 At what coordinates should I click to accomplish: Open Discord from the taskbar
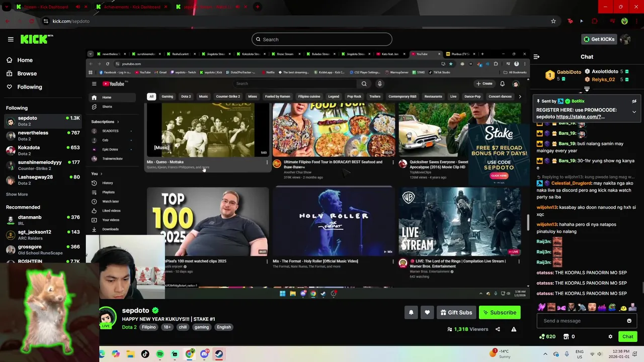point(204,354)
